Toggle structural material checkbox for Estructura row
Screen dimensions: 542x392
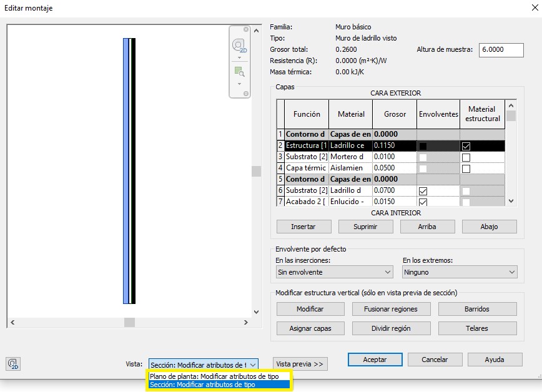(x=466, y=146)
